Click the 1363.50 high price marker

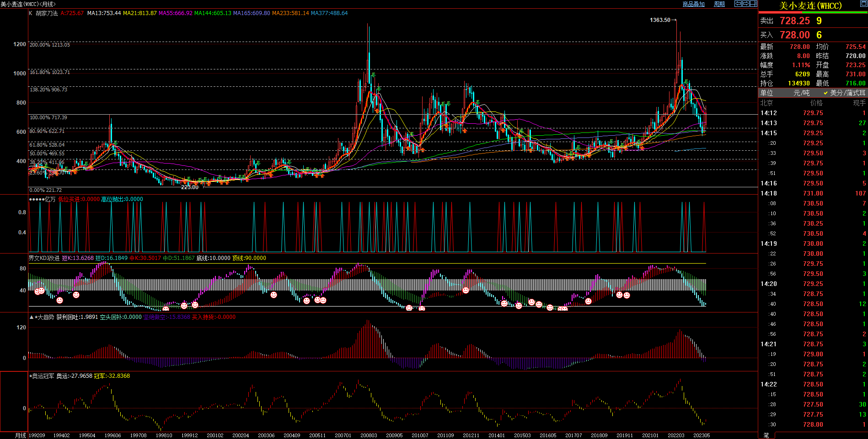pos(660,20)
